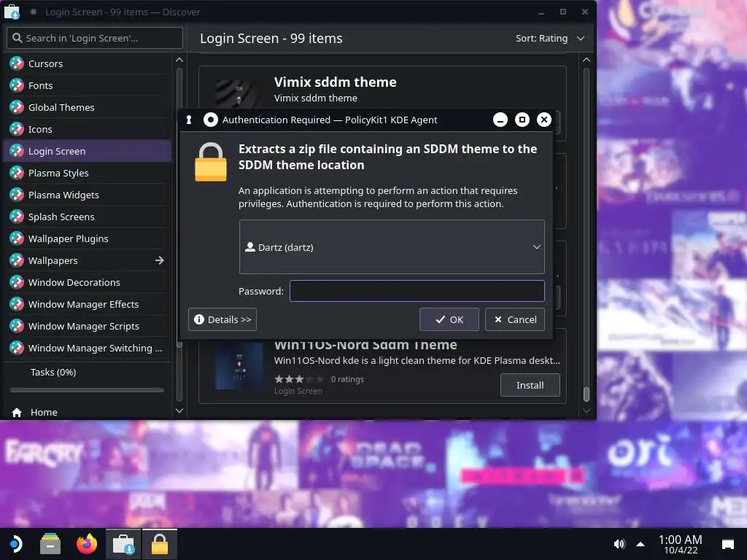
Task: Close the authentication dialog window
Action: tap(544, 120)
